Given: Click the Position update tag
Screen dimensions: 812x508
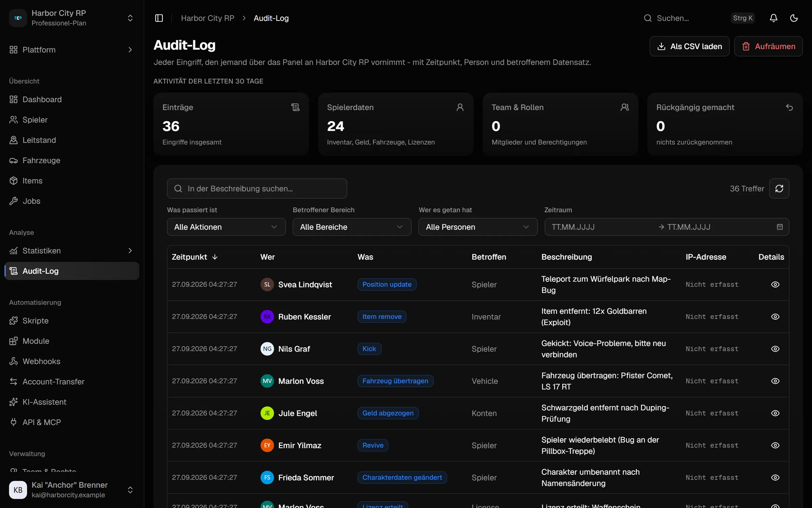Looking at the screenshot, I should click(387, 284).
